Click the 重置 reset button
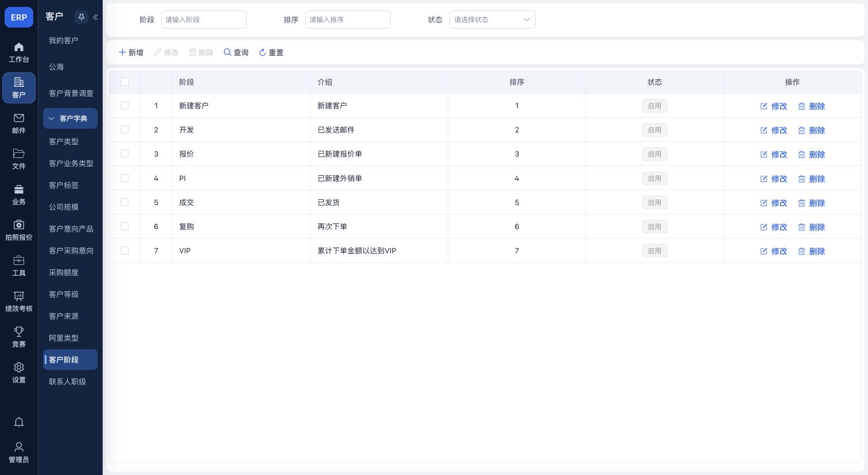This screenshot has width=868, height=475. coord(271,52)
